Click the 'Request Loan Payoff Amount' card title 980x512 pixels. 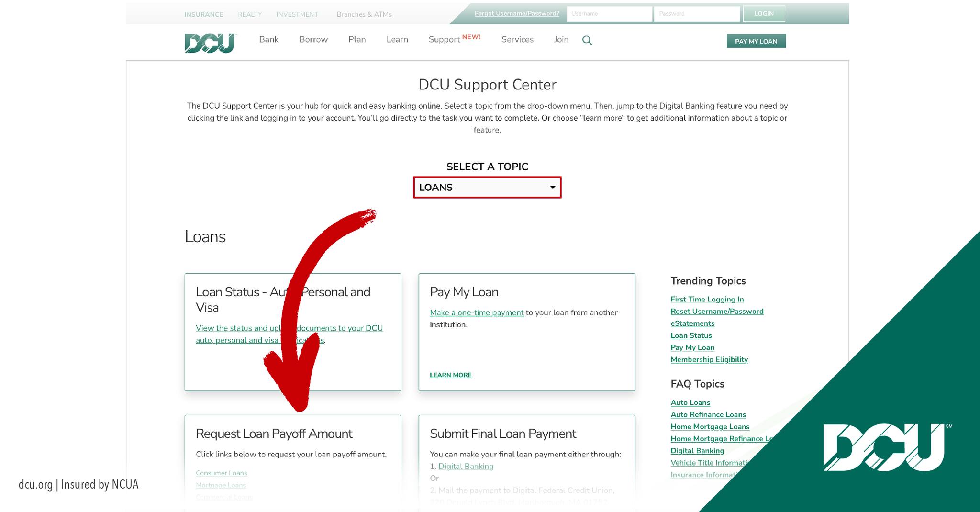click(x=274, y=434)
